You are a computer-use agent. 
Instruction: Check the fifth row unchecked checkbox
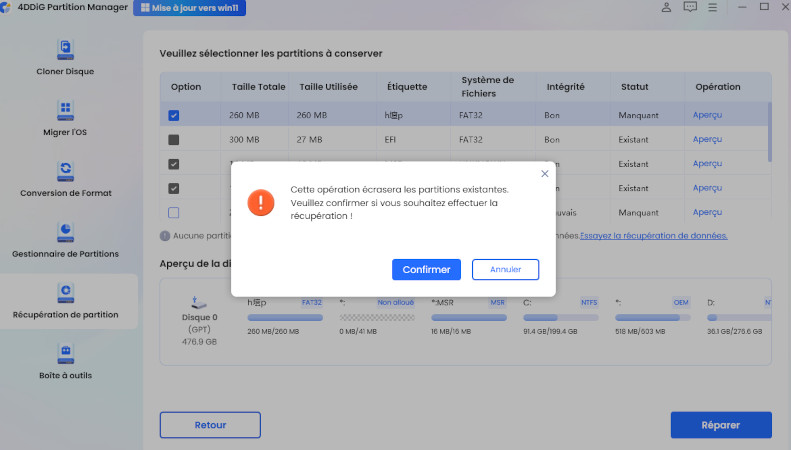(174, 212)
